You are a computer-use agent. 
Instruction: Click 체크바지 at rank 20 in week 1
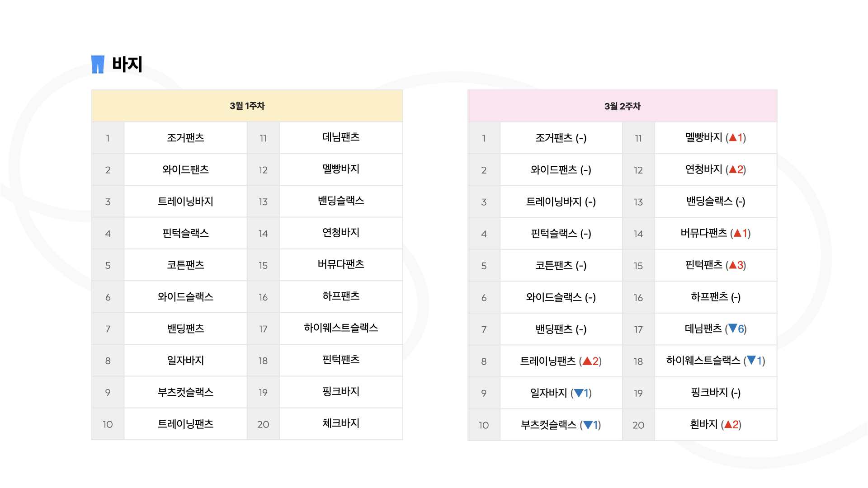pos(340,423)
